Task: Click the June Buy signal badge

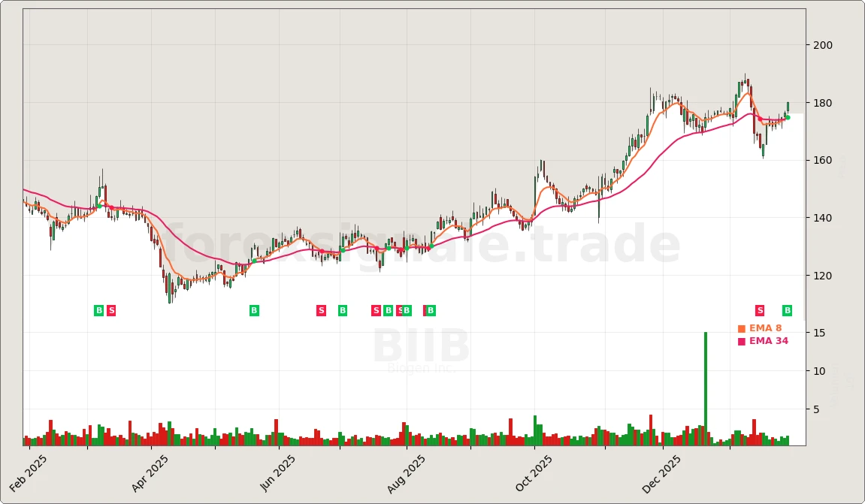Action: pos(342,310)
